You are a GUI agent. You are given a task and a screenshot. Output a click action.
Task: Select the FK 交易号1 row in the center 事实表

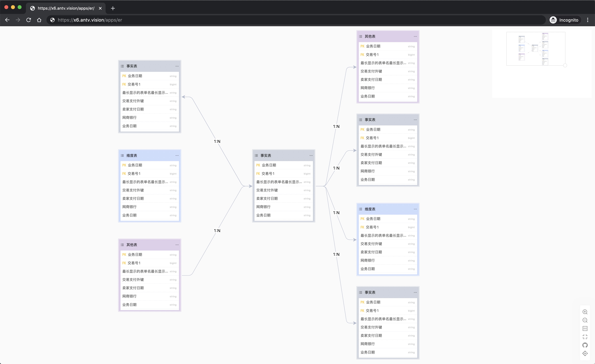(284, 174)
